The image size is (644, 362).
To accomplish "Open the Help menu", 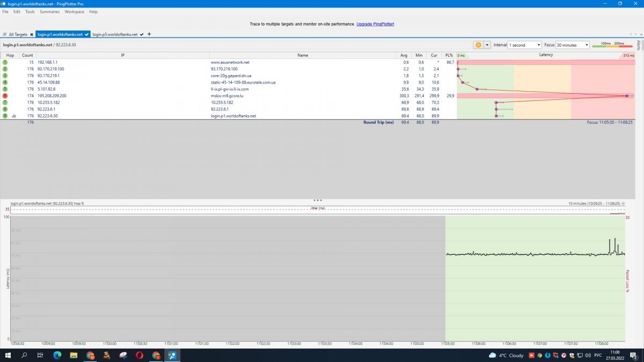I will pos(93,11).
